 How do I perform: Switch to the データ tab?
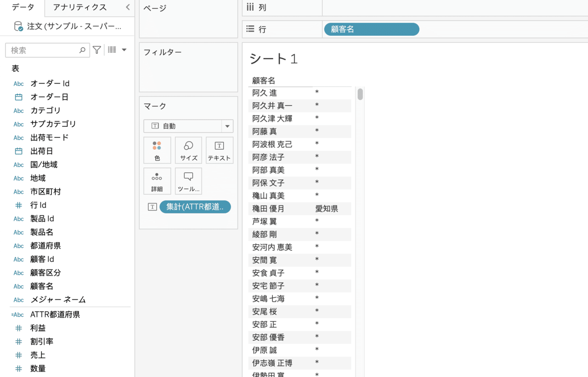[23, 7]
